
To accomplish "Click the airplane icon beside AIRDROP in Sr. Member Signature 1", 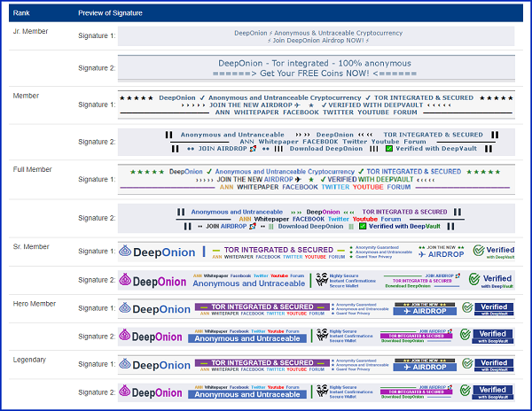I will (422, 254).
